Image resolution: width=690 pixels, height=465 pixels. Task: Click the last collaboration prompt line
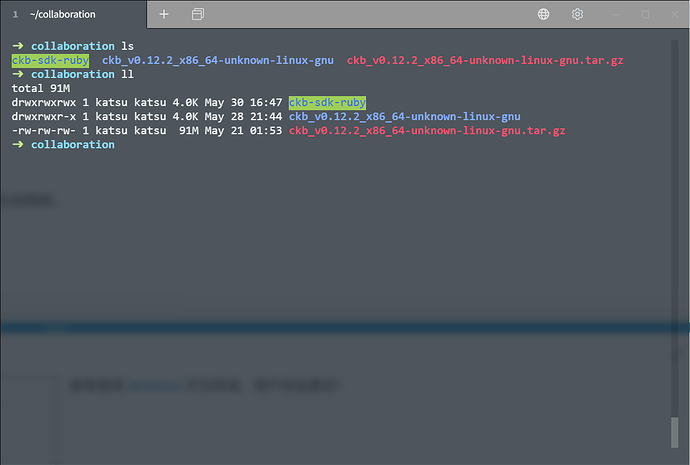63,145
